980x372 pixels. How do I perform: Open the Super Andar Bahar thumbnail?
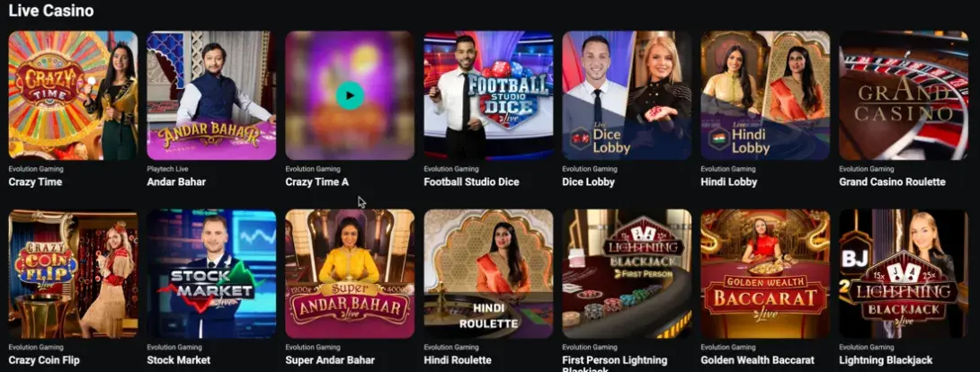350,273
